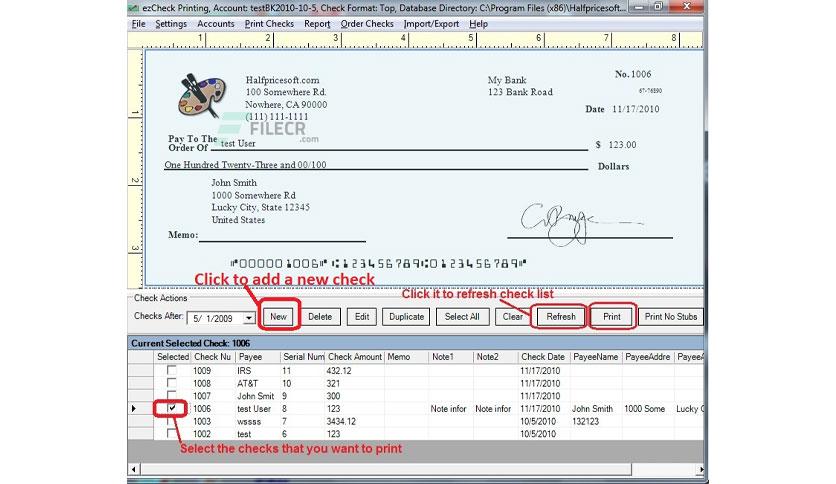The width and height of the screenshot is (836, 484).
Task: Click the payee cell 'AT&T'
Action: (258, 383)
